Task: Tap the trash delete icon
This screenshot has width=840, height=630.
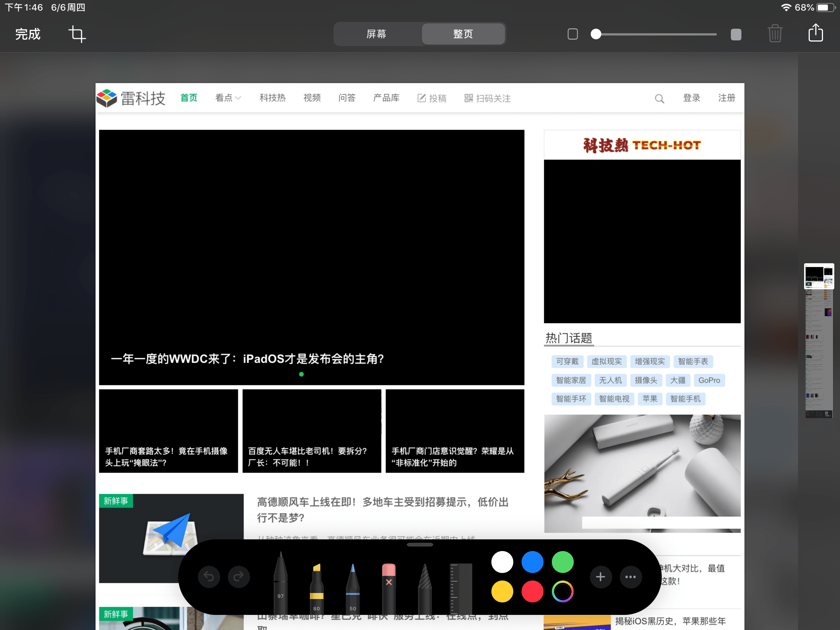Action: tap(775, 34)
